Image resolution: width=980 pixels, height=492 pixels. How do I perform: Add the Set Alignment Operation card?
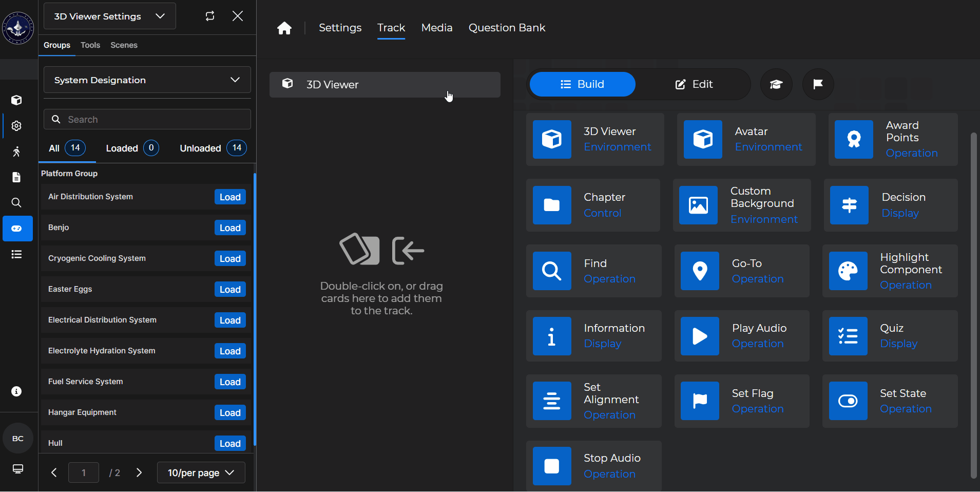coord(594,401)
